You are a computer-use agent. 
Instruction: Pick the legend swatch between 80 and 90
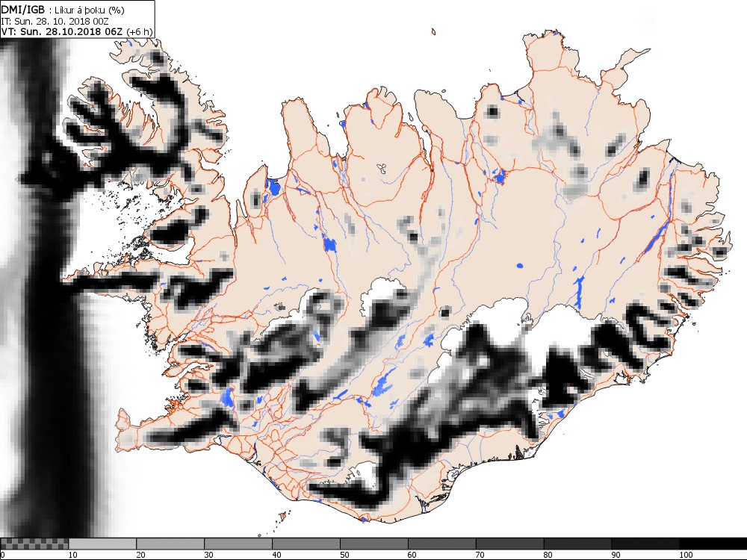point(577,544)
